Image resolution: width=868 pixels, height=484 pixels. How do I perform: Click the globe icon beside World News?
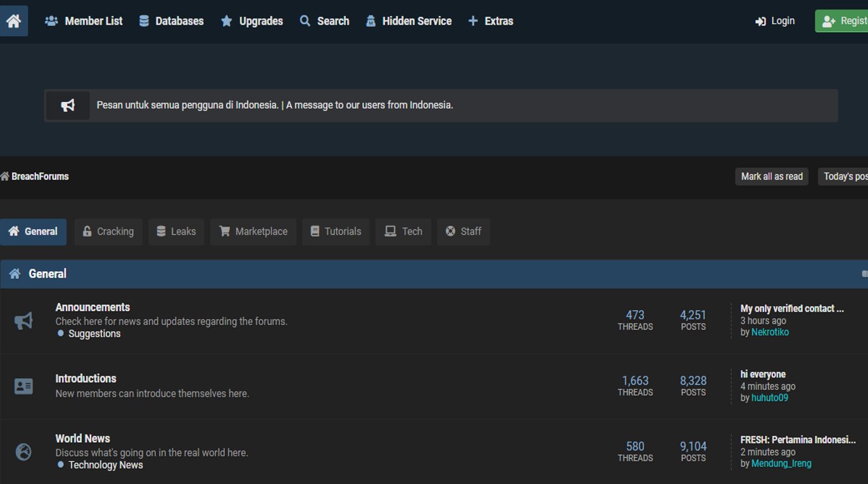click(x=23, y=452)
